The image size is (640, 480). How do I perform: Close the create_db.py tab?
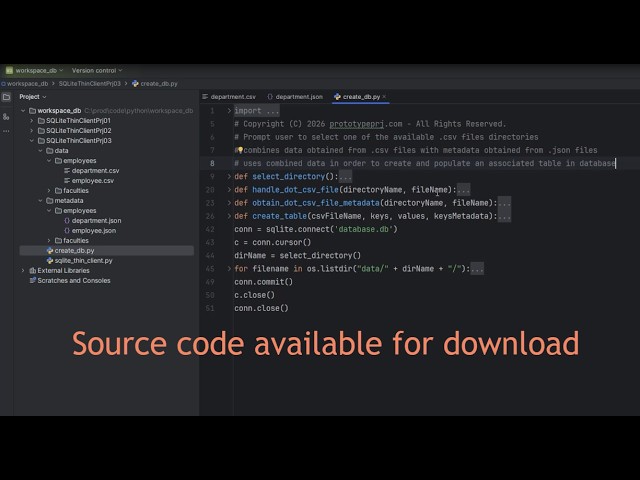[x=384, y=97]
